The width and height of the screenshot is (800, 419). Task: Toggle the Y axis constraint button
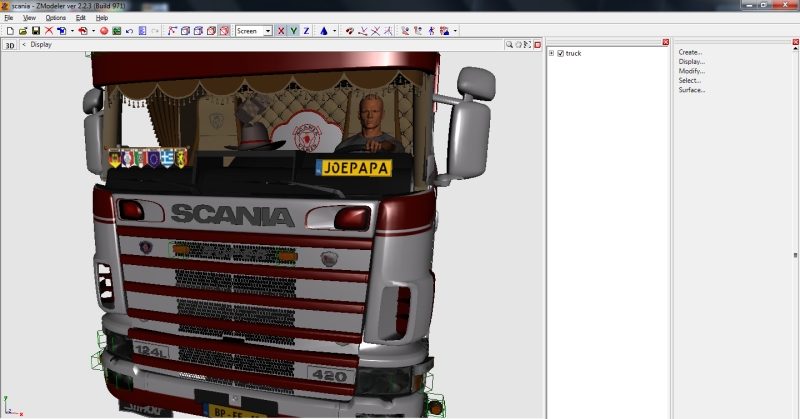(x=293, y=31)
